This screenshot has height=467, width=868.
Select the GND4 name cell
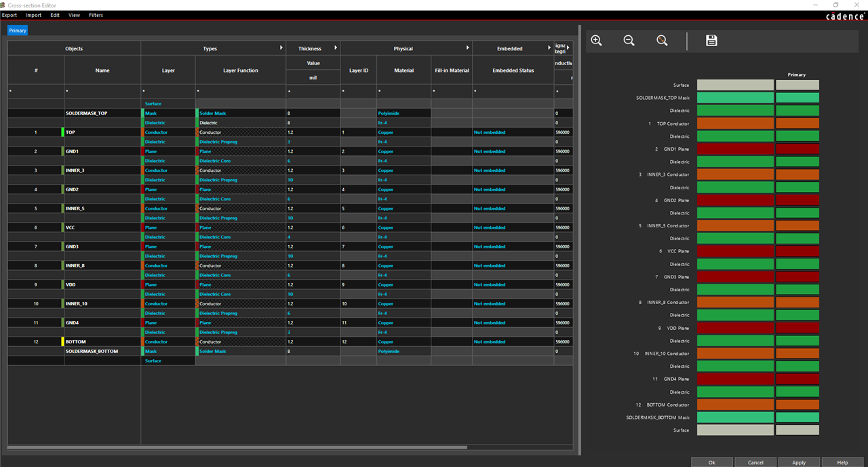tap(102, 322)
